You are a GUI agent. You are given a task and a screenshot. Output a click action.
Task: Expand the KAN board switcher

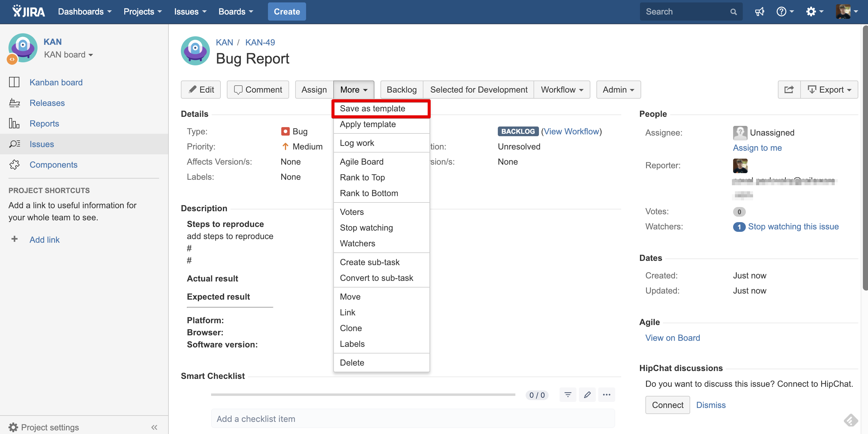(69, 55)
